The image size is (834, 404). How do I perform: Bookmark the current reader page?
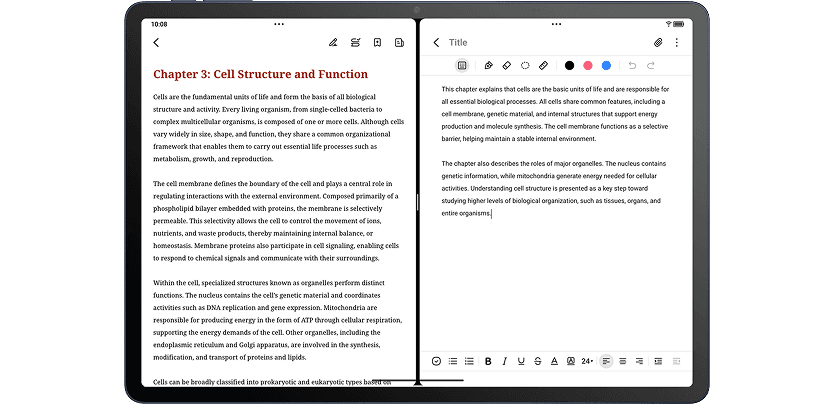[377, 43]
